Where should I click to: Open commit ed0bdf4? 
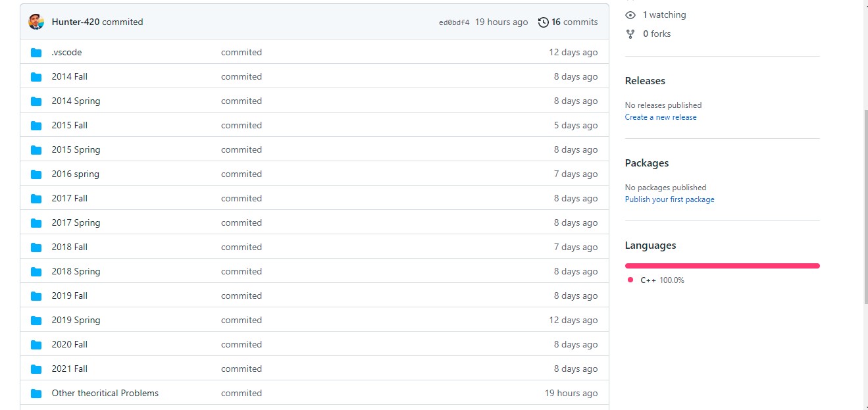pos(454,22)
